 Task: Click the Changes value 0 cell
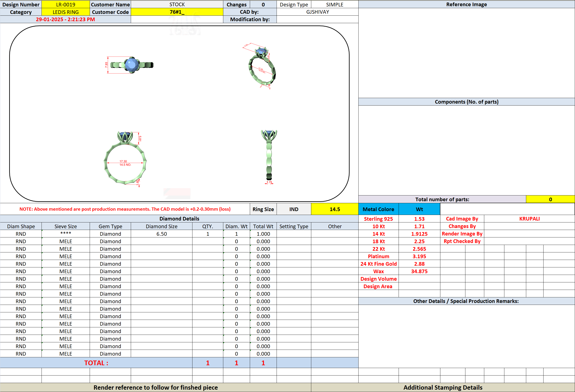263,4
